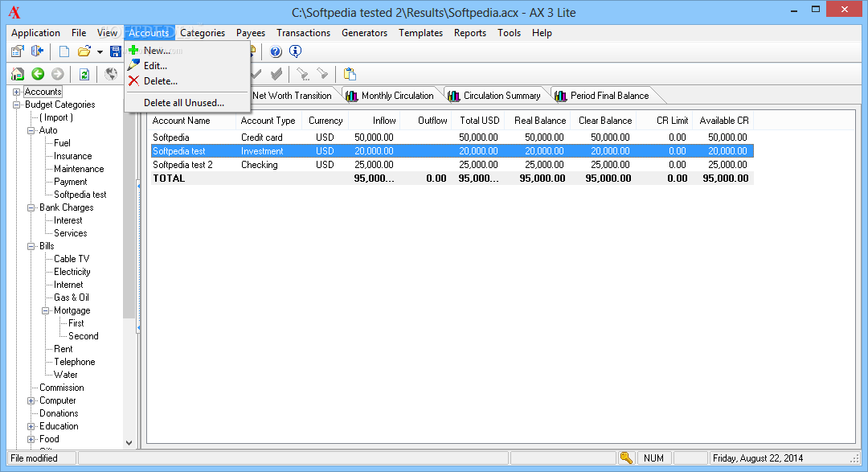The image size is (868, 472).
Task: Click the key icon in the status bar
Action: [x=625, y=458]
